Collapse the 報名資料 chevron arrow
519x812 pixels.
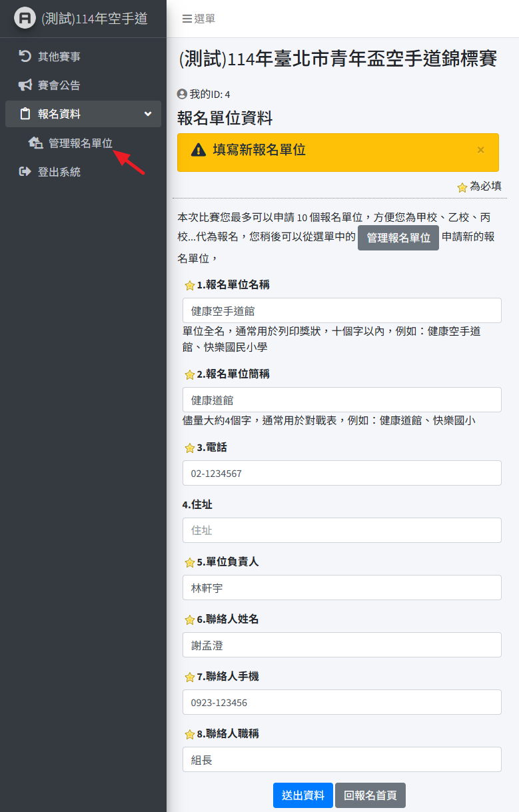pos(148,114)
